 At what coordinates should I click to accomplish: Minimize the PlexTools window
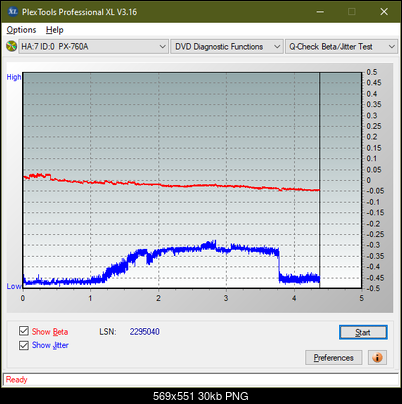pyautogui.click(x=320, y=12)
